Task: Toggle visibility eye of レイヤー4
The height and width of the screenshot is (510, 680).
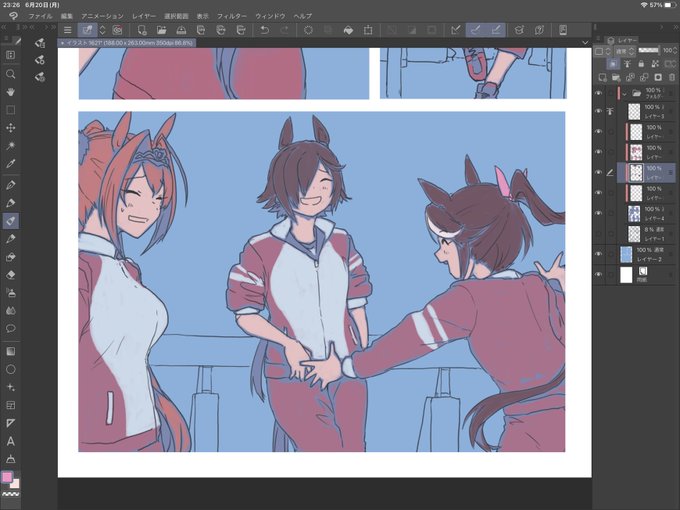Action: pyautogui.click(x=599, y=213)
